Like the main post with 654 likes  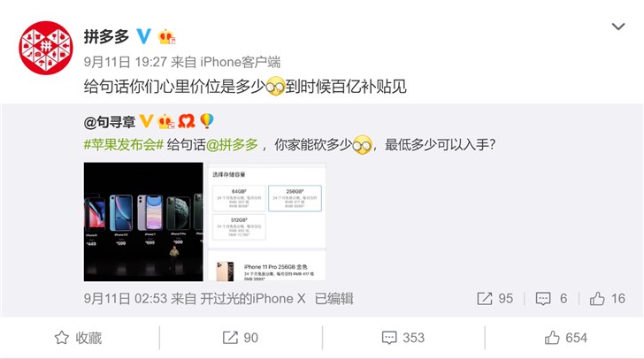[565, 338]
